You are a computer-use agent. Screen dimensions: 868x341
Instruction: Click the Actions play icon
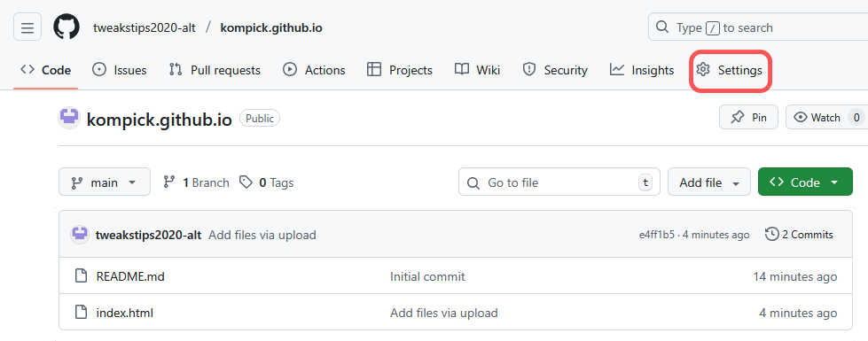[290, 70]
